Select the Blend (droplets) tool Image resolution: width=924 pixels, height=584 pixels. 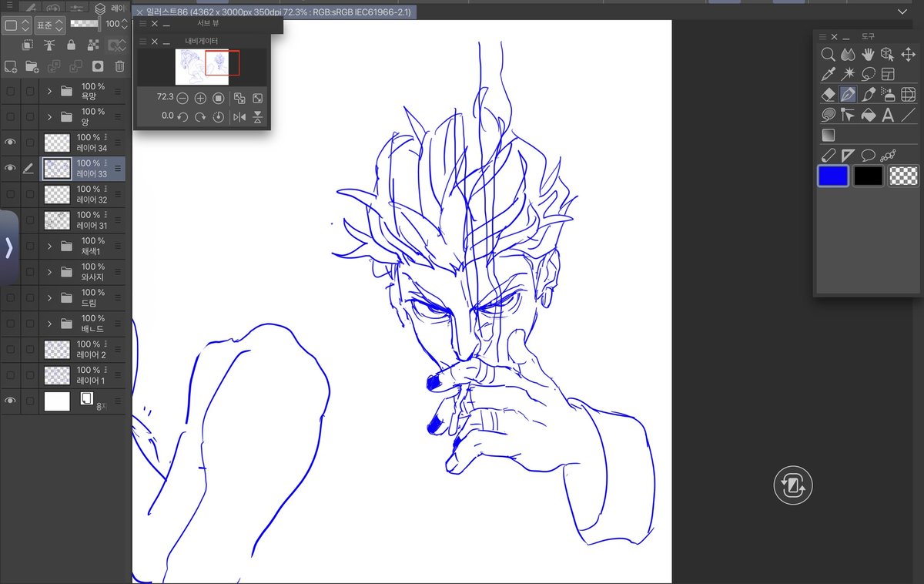[x=848, y=55]
